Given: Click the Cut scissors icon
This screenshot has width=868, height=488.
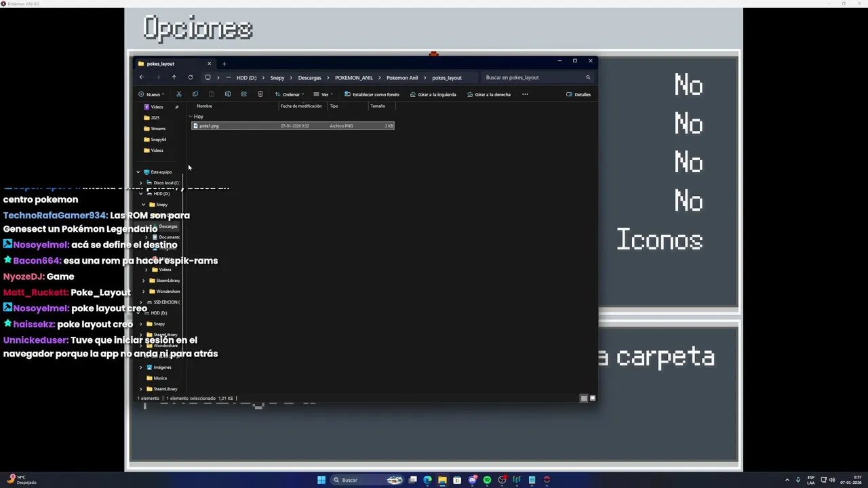Looking at the screenshot, I should tap(179, 94).
